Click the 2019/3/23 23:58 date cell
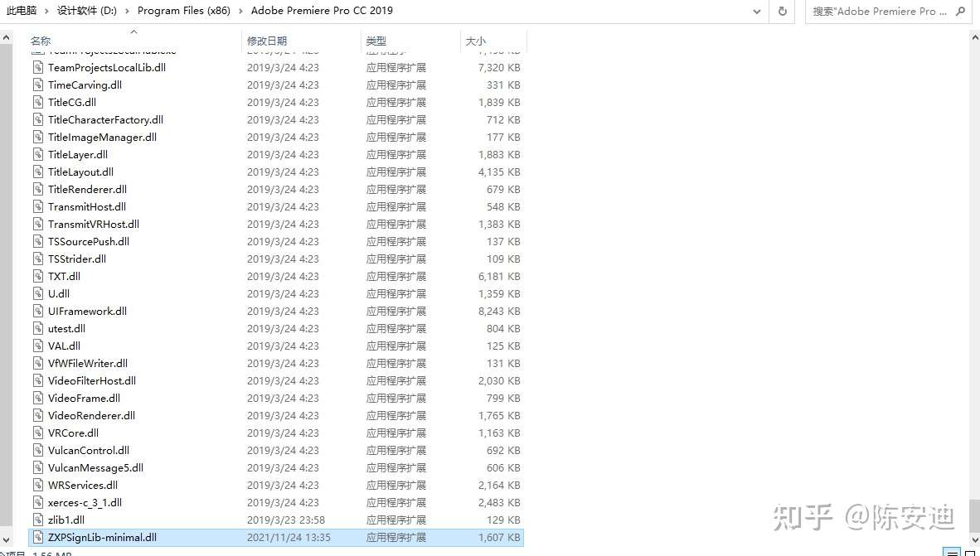This screenshot has height=556, width=980. point(285,520)
